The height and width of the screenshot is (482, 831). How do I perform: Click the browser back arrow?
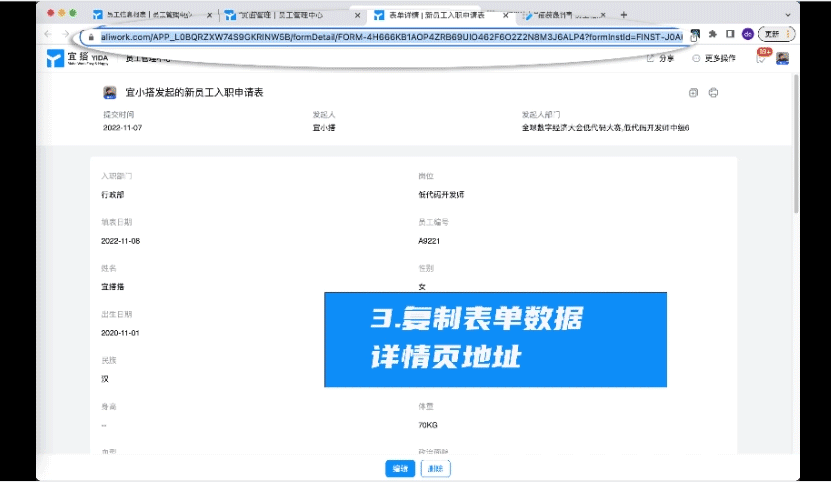tap(50, 35)
